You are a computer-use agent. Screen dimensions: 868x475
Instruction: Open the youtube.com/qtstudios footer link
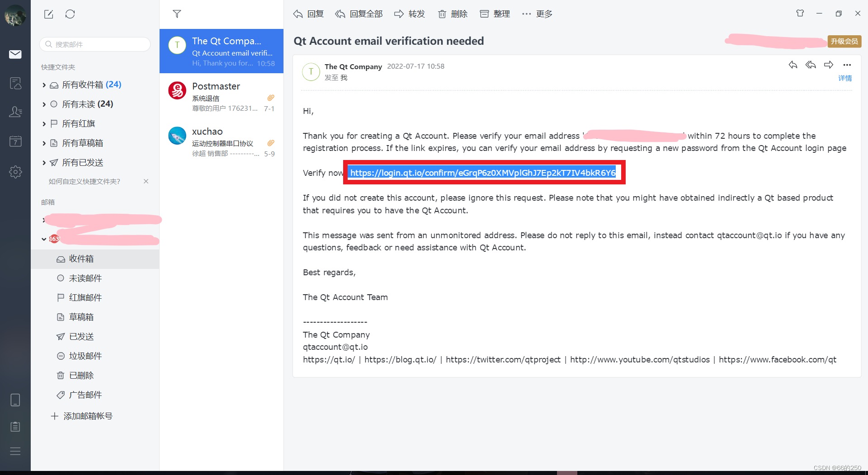pos(640,360)
